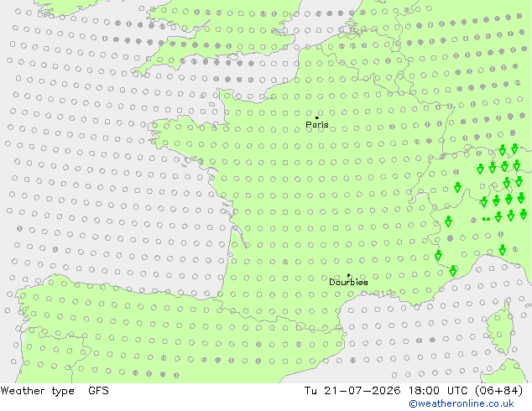Click the black dot marking Dourbies
The image size is (532, 411).
[x=348, y=275]
